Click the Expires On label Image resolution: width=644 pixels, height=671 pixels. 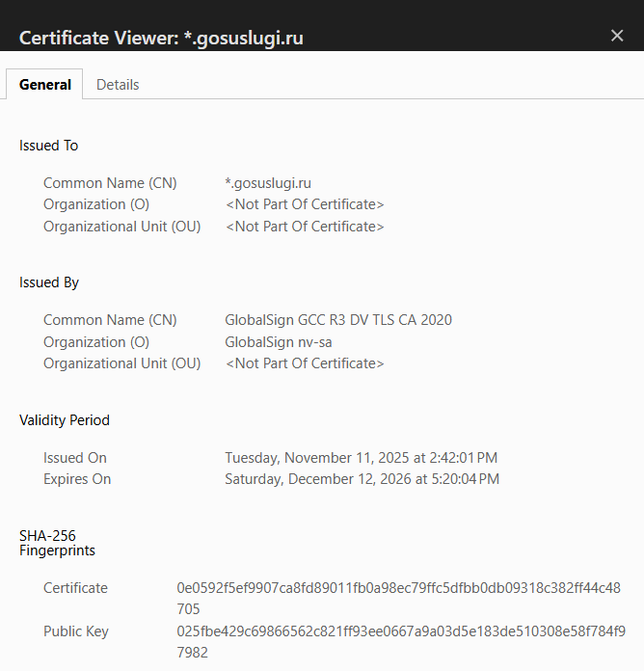click(77, 479)
